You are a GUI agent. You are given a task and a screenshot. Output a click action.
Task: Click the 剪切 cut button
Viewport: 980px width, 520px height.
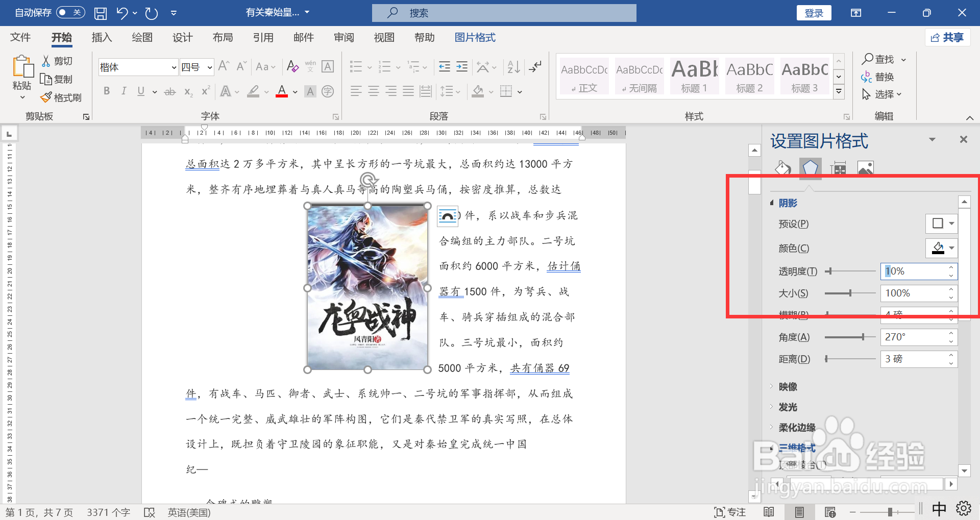coord(57,61)
